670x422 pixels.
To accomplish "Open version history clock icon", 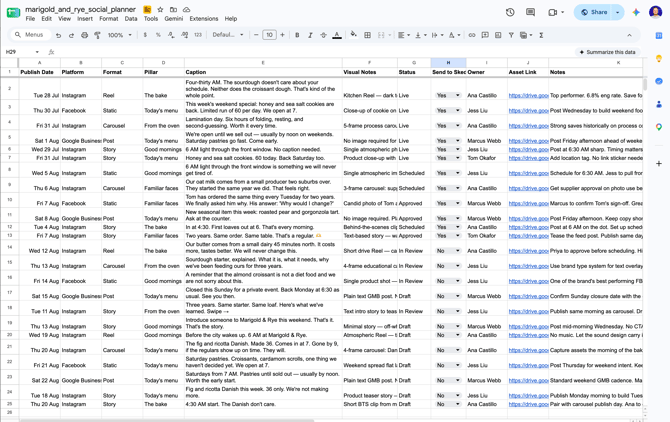I will [510, 12].
